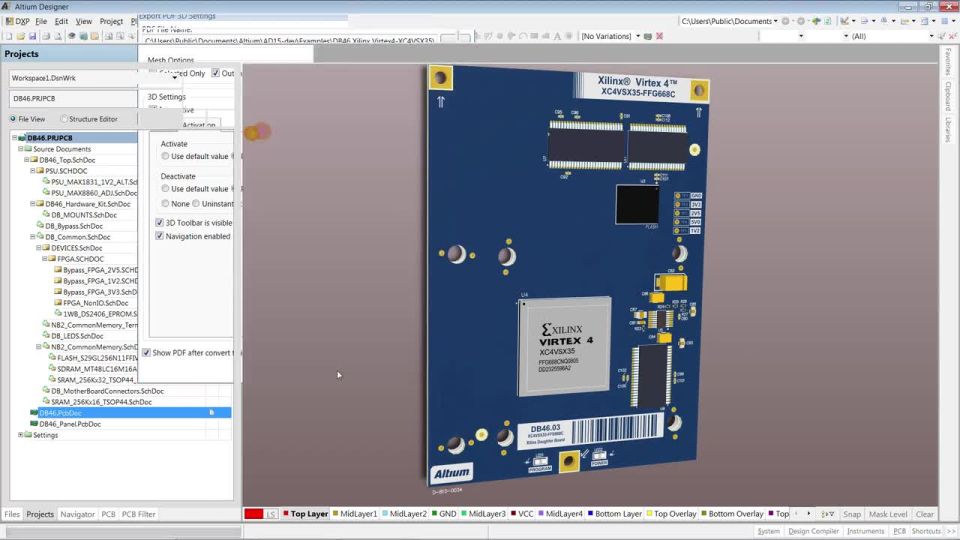
Task: Check the Show PDF after convert checkbox
Action: coord(146,353)
